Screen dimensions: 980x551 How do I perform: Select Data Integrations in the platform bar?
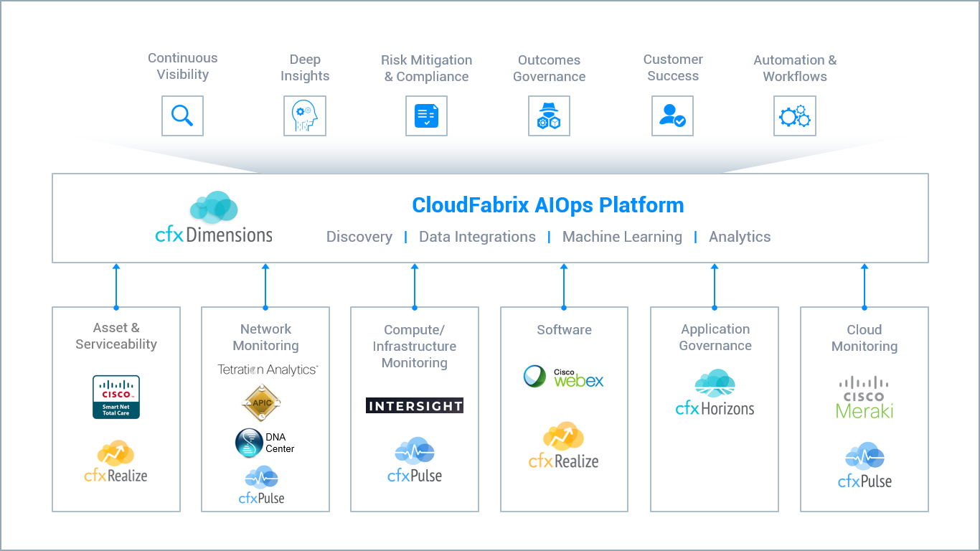(x=477, y=237)
